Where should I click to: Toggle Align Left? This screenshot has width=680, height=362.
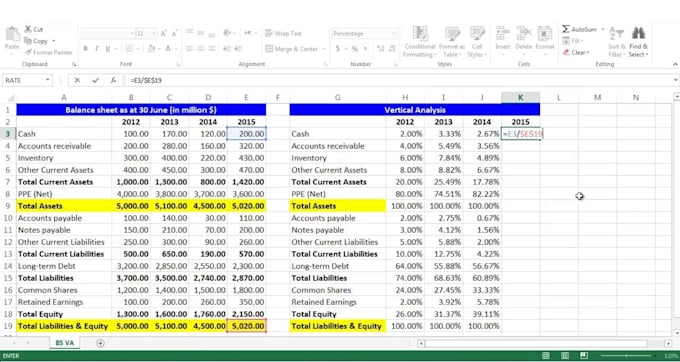click(189, 49)
